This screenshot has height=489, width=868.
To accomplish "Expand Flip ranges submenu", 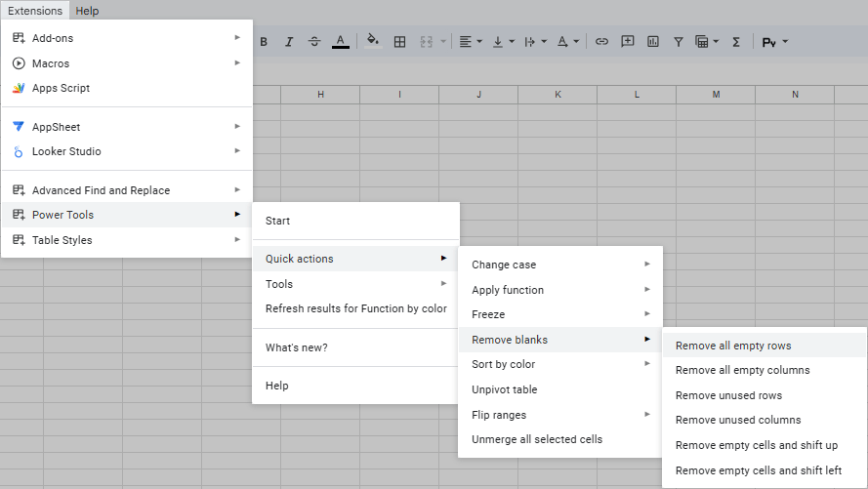I will (x=560, y=414).
